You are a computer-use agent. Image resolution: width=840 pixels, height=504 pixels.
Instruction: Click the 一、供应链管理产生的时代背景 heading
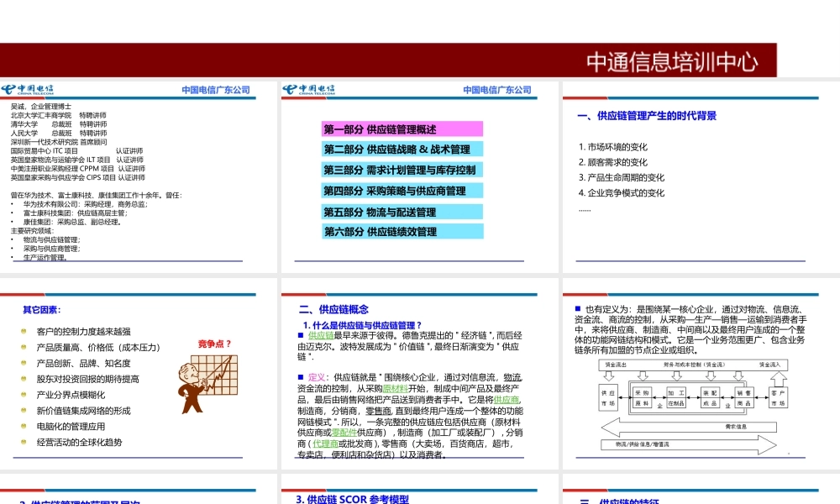click(647, 116)
